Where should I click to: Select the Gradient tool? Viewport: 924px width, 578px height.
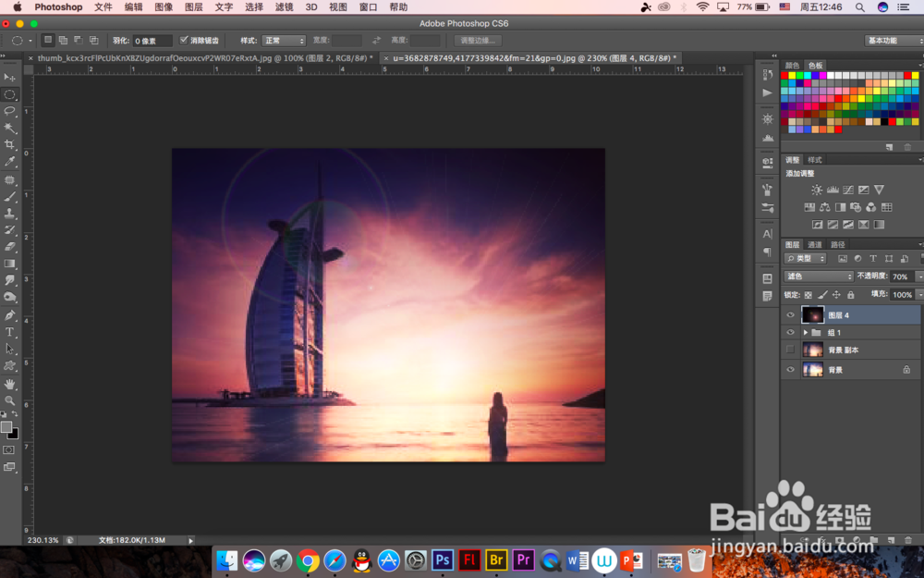pos(9,264)
